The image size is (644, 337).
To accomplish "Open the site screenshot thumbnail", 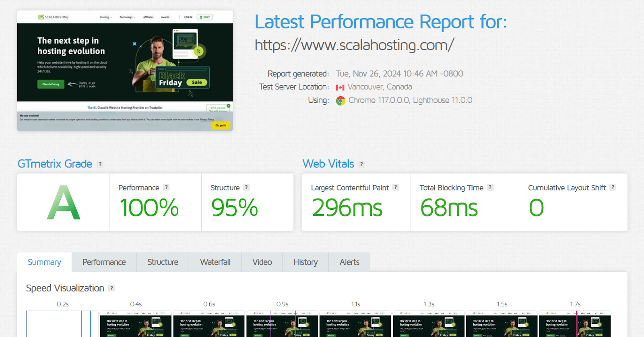I will [x=125, y=71].
